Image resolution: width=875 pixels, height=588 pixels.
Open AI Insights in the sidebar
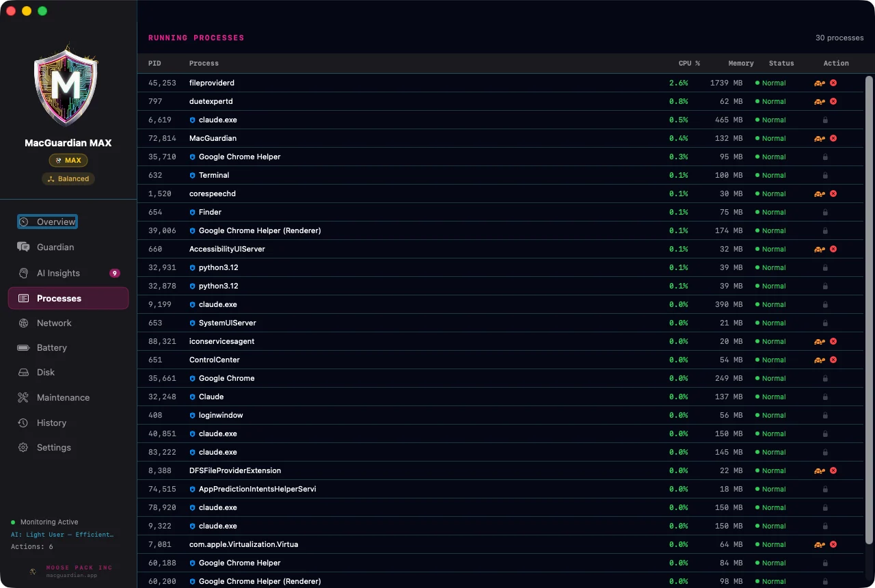pos(68,273)
